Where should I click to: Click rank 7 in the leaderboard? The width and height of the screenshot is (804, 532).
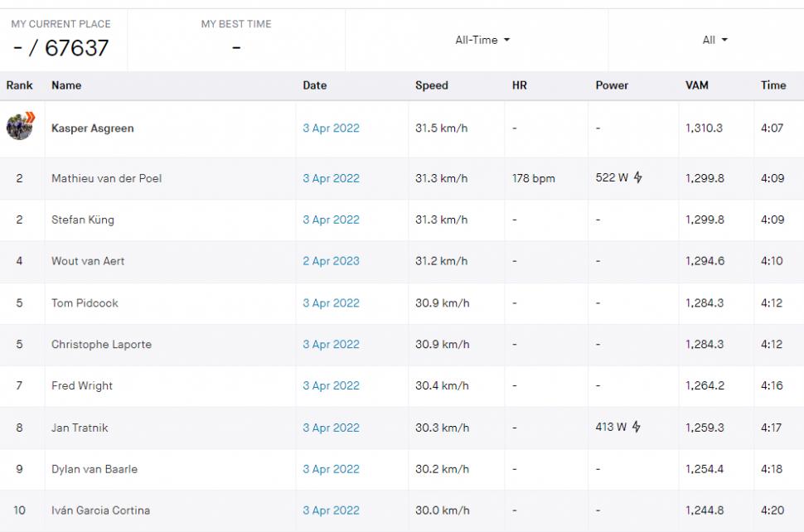point(20,385)
